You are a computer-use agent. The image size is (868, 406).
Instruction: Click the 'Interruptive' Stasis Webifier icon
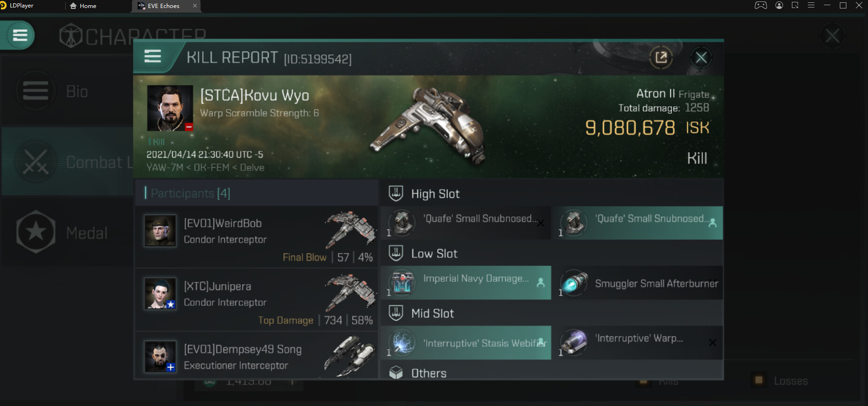click(403, 343)
